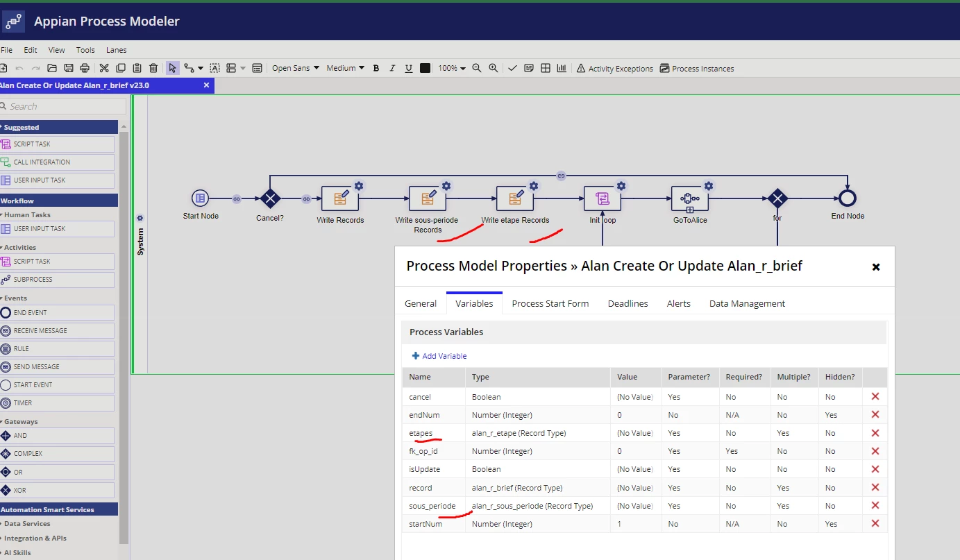Zoom out of the canvas
The height and width of the screenshot is (560, 960).
tap(477, 68)
